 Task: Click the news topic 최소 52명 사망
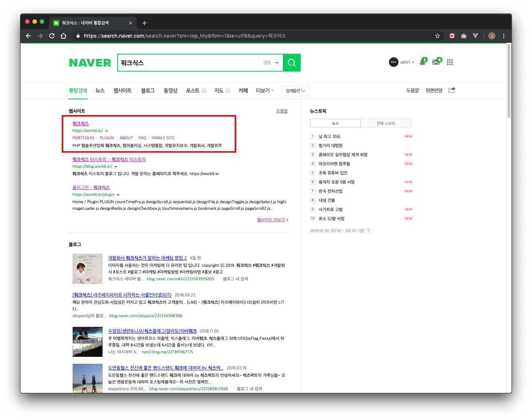[x=331, y=218]
